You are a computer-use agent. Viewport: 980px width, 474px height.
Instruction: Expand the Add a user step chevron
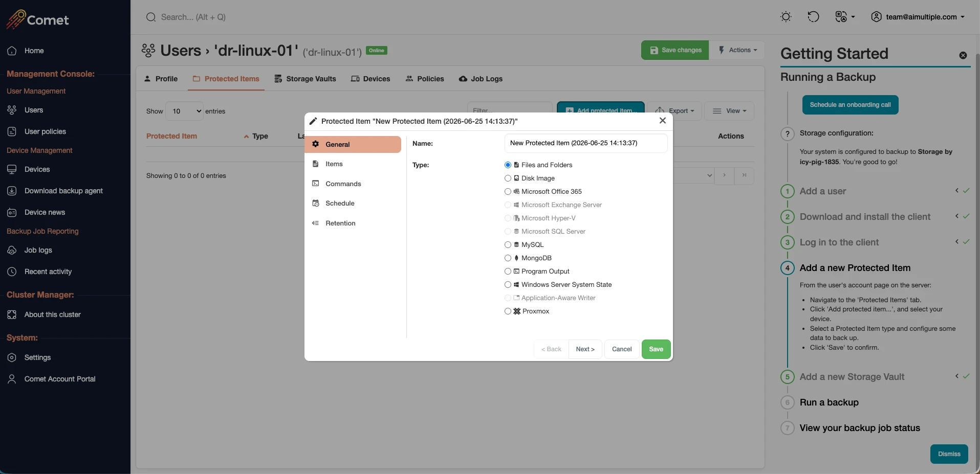[x=957, y=191]
